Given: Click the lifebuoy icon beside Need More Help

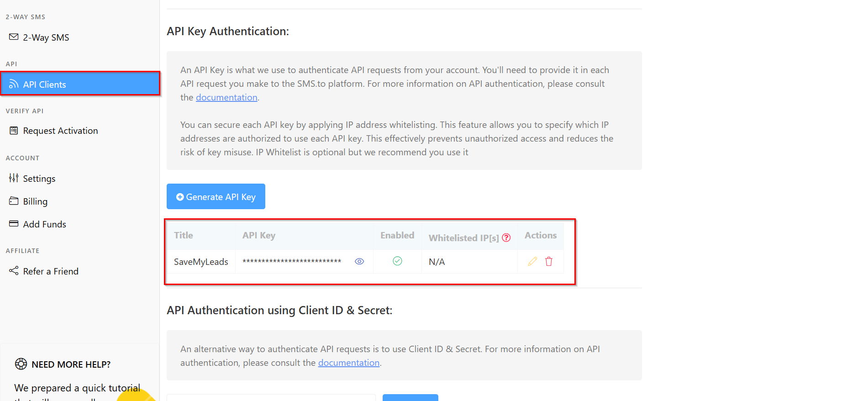Looking at the screenshot, I should click(x=21, y=364).
